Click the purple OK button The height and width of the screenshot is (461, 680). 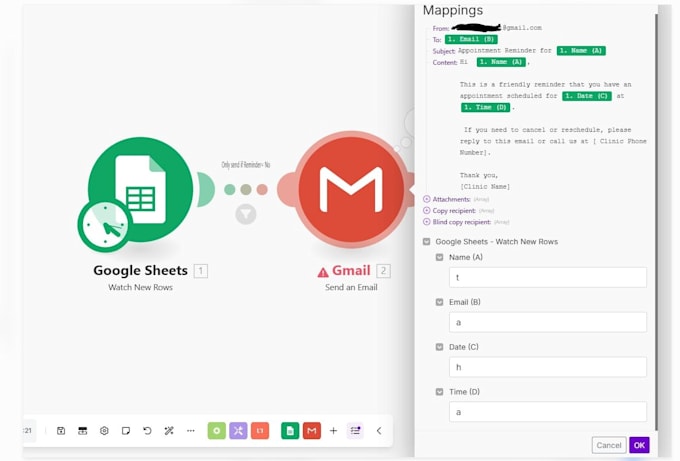click(639, 445)
